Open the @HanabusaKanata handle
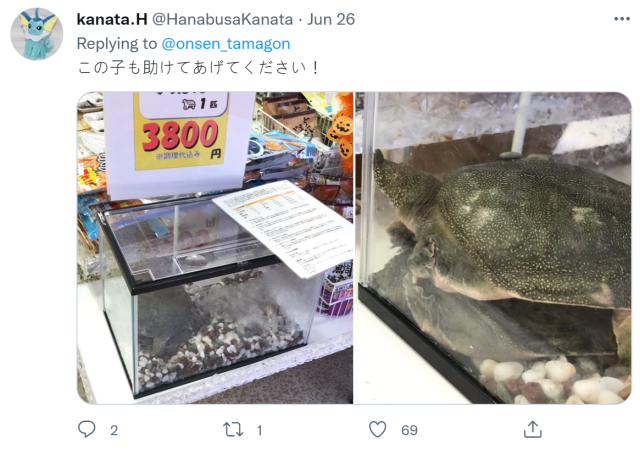 pos(222,19)
